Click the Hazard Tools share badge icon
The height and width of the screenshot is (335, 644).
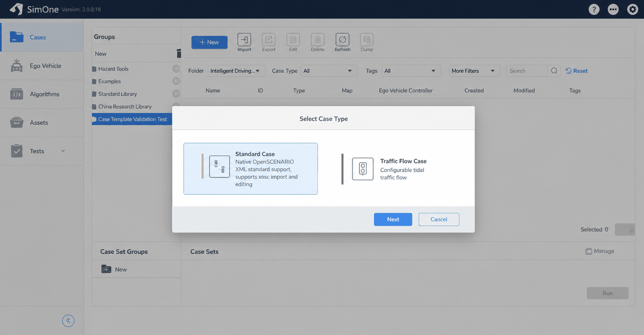coord(176,69)
